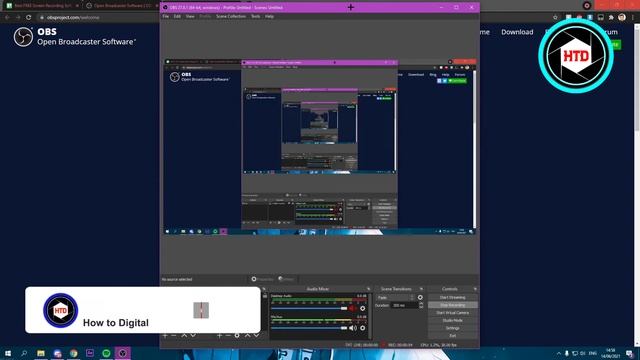Click the Chrome address bar
Viewport: 640px width, 360px height.
(98, 18)
